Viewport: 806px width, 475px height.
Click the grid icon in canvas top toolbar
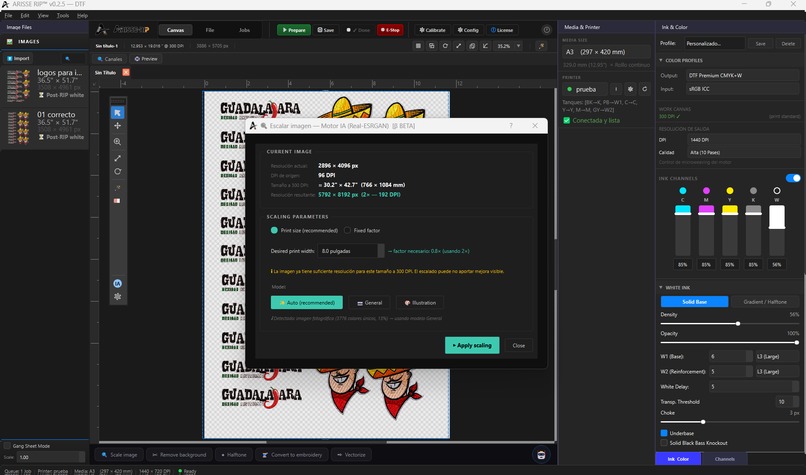point(418,46)
